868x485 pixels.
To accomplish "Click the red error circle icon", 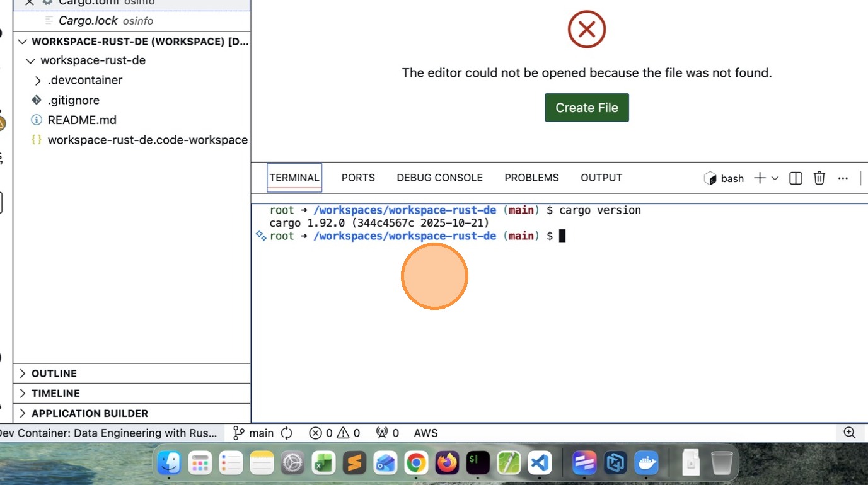I will point(586,29).
